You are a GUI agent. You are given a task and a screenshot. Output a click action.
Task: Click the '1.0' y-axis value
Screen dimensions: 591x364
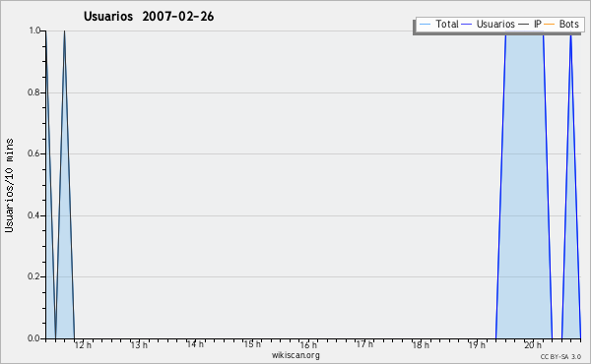[34, 30]
